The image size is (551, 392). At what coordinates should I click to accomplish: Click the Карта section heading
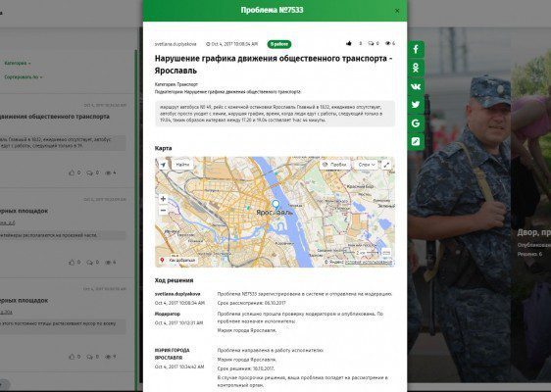tap(164, 148)
